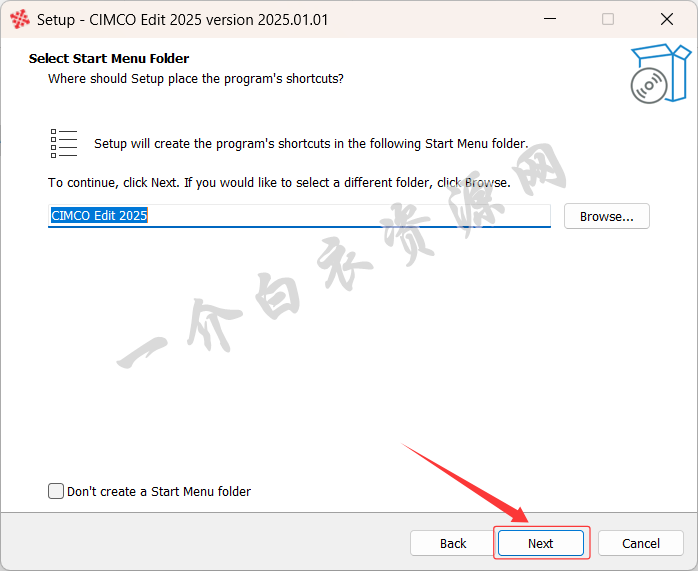The height and width of the screenshot is (571, 698).
Task: Close the Setup window
Action: pos(667,19)
